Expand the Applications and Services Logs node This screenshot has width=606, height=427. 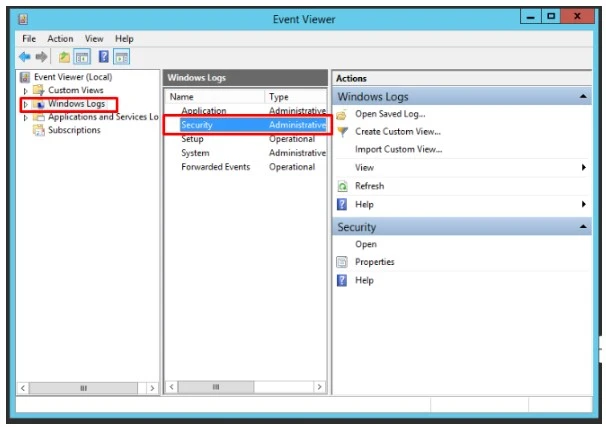pyautogui.click(x=26, y=117)
